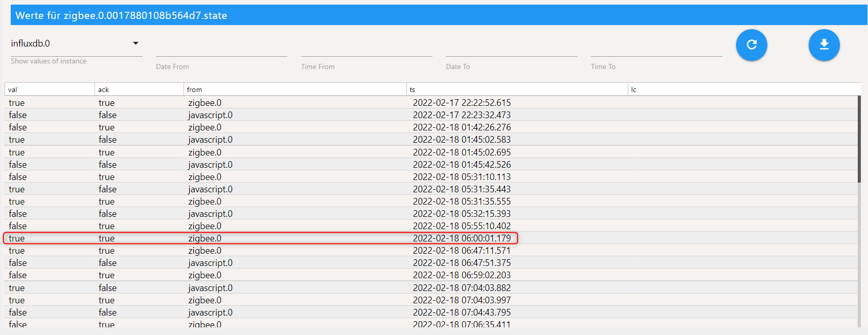868x335 pixels.
Task: Click val cell of the 07:04:03.882 row
Action: click(x=16, y=288)
